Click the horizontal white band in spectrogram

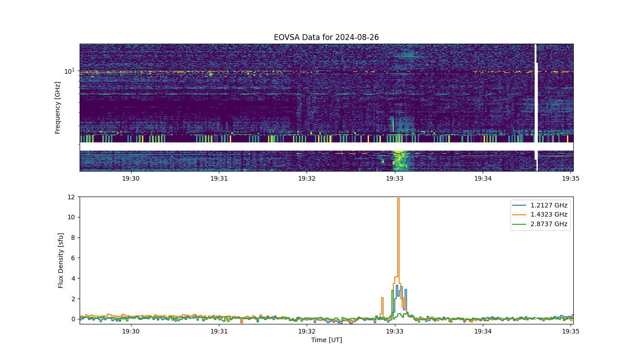pyautogui.click(x=326, y=147)
